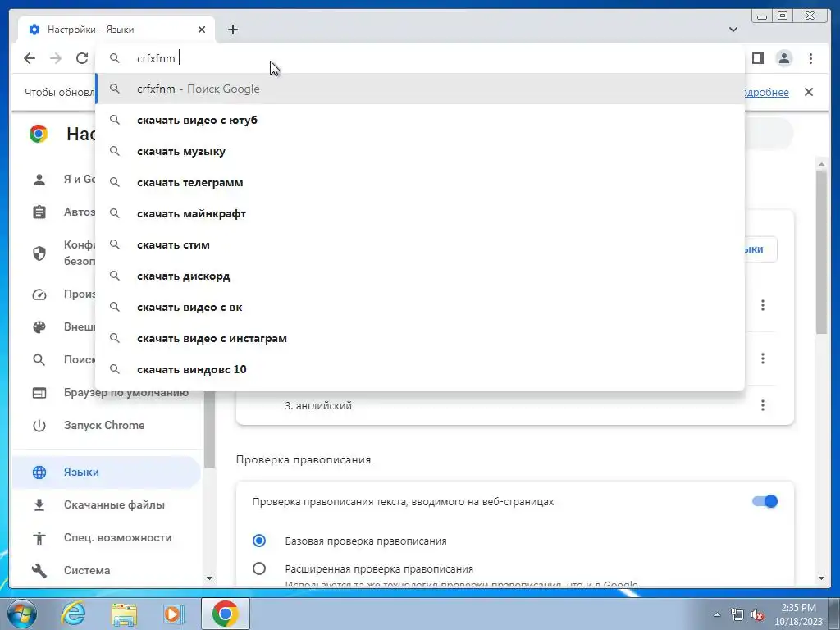Image resolution: width=840 pixels, height=630 pixels.
Task: Click the Языки globe icon
Action: 39,472
